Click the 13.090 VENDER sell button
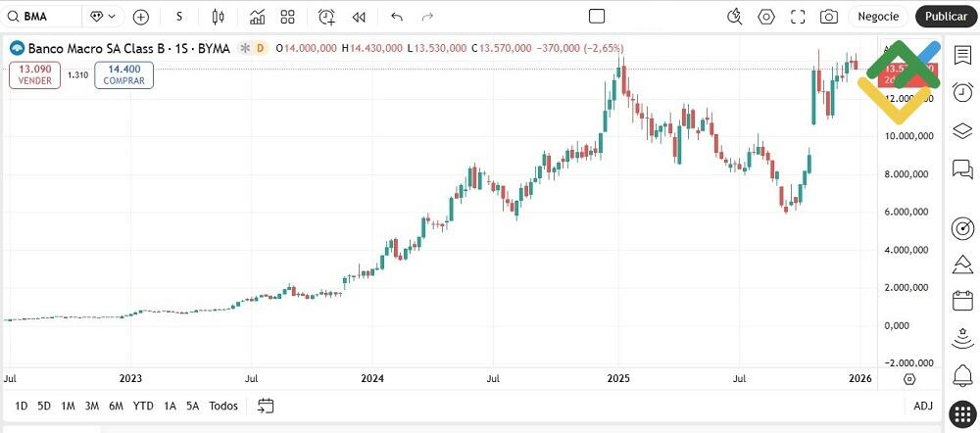The image size is (980, 433). pyautogui.click(x=35, y=75)
